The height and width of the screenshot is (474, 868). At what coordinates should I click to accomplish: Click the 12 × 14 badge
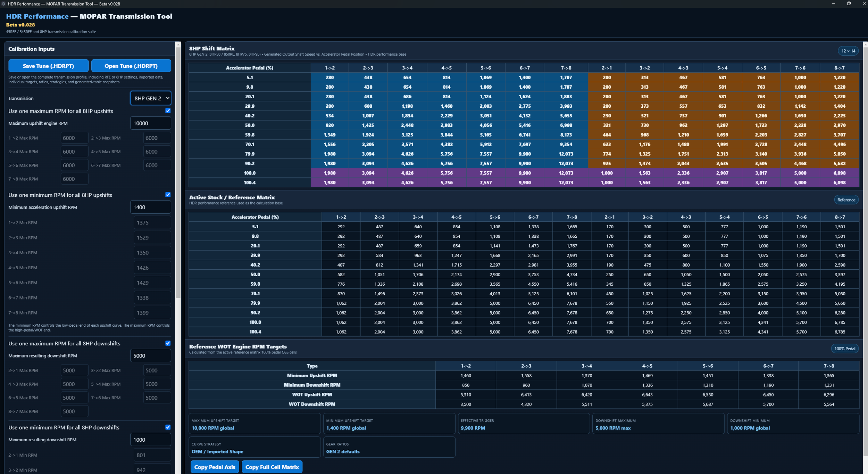pos(848,51)
